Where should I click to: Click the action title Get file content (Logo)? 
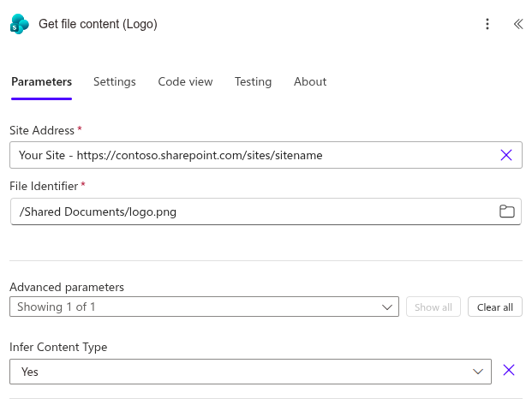point(98,24)
